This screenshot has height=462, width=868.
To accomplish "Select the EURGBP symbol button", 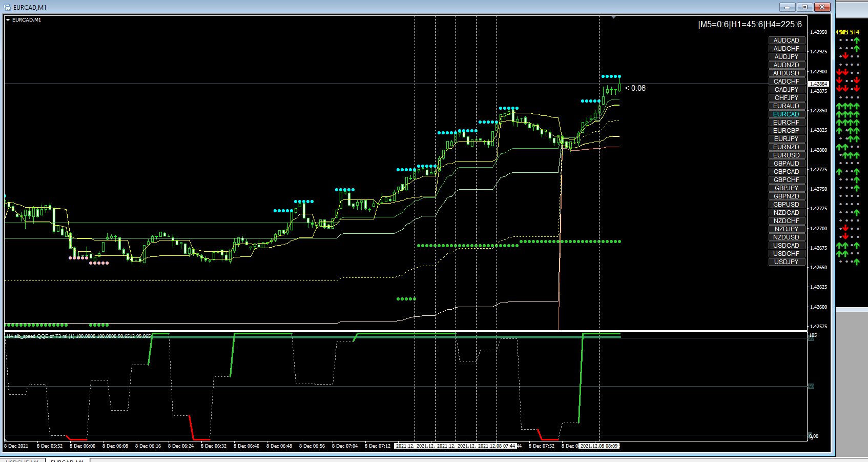I will 787,131.
